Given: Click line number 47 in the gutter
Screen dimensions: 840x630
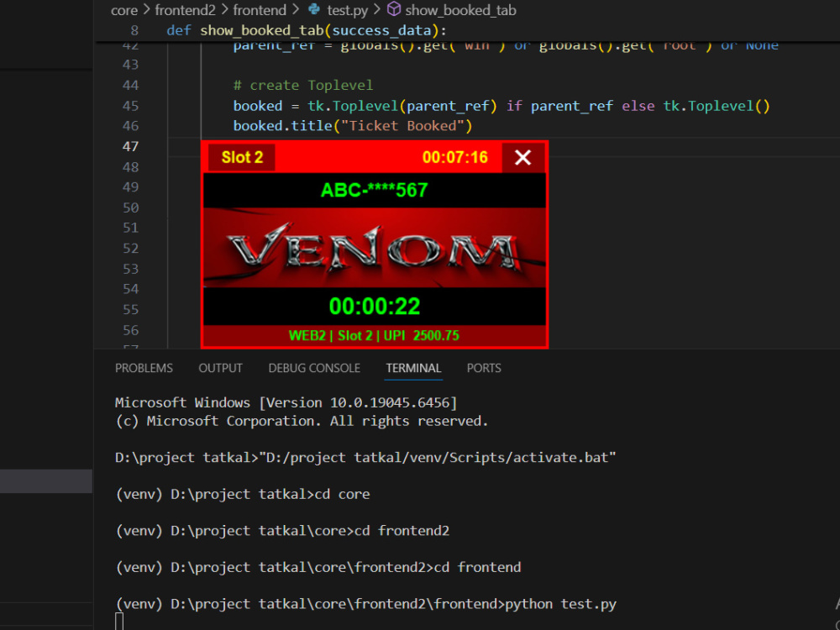Looking at the screenshot, I should tap(130, 146).
